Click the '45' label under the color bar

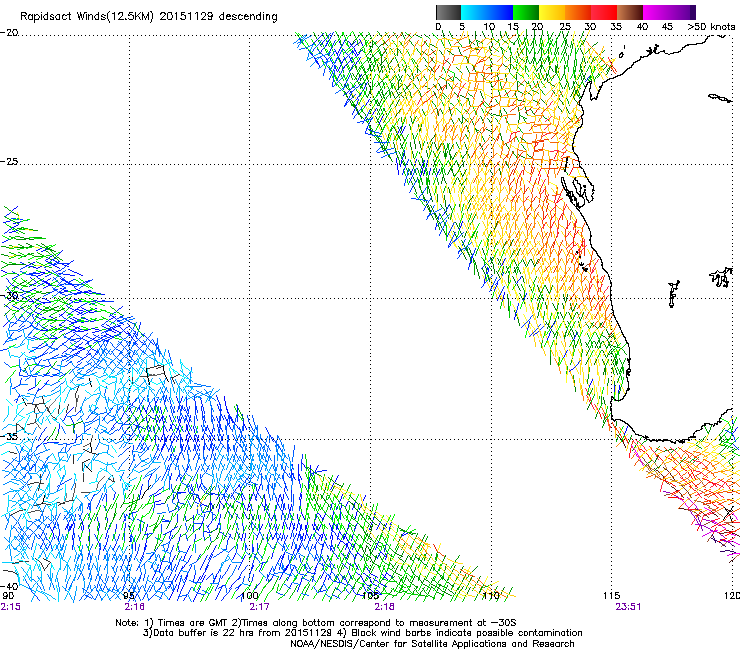click(x=667, y=27)
